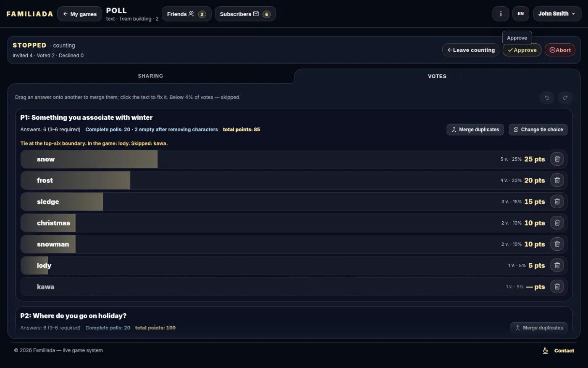Click 'Invited 4 · Voted 2 · Declined 0' text

(48, 56)
